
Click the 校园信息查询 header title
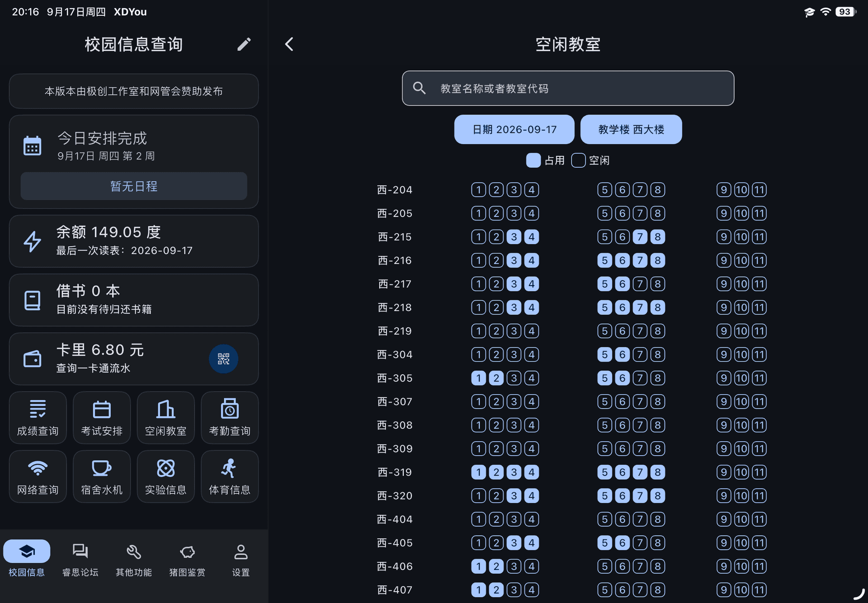tap(134, 44)
